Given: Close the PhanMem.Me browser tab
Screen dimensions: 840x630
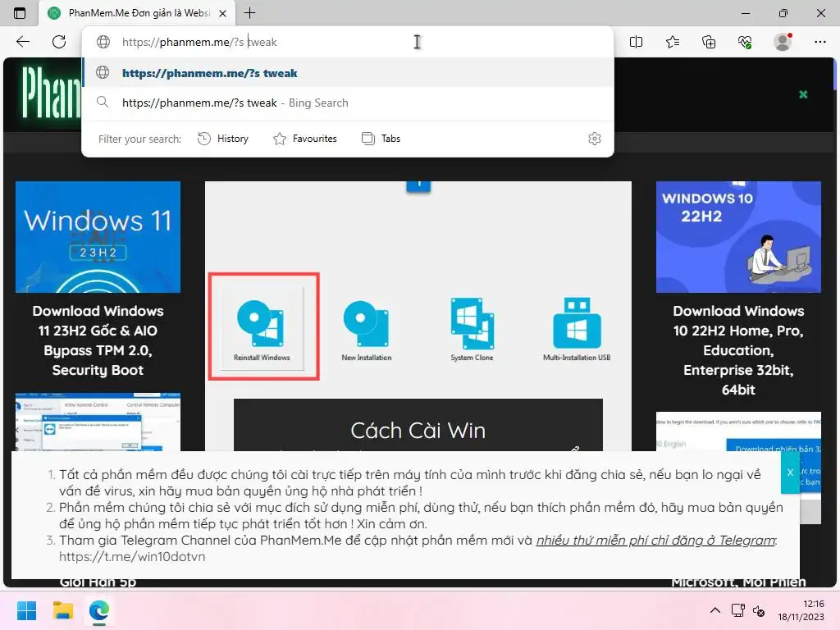Looking at the screenshot, I should pyautogui.click(x=223, y=13).
